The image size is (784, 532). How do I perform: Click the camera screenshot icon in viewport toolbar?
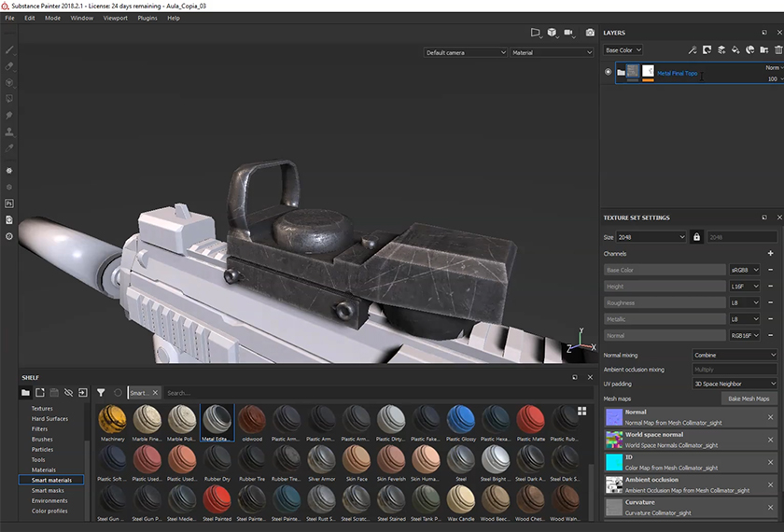(x=590, y=33)
